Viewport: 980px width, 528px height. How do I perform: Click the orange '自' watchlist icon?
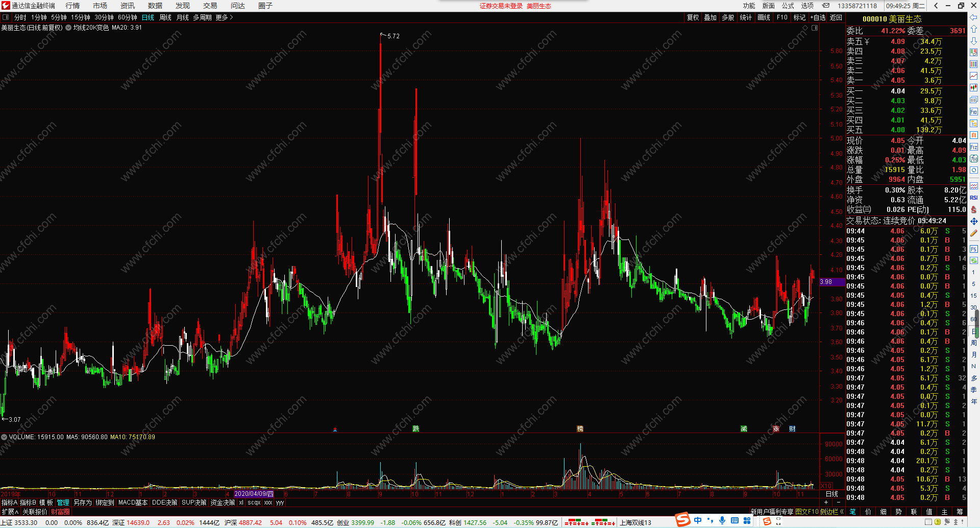pyautogui.click(x=974, y=135)
